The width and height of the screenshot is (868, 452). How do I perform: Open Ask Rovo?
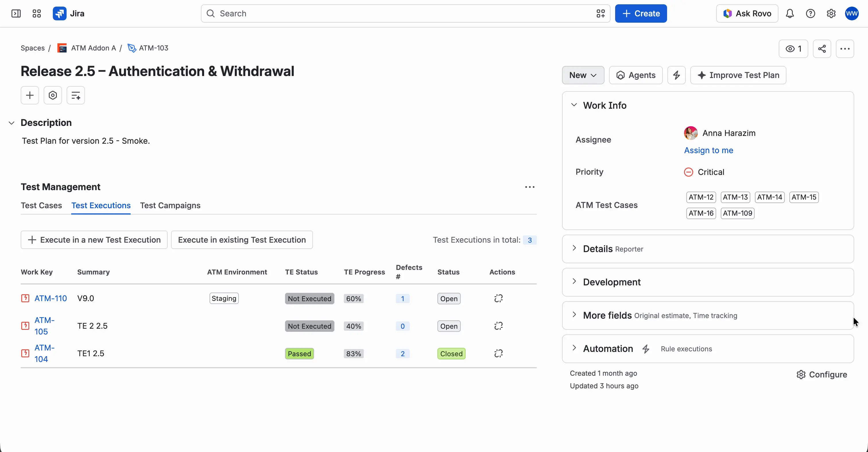pyautogui.click(x=747, y=13)
